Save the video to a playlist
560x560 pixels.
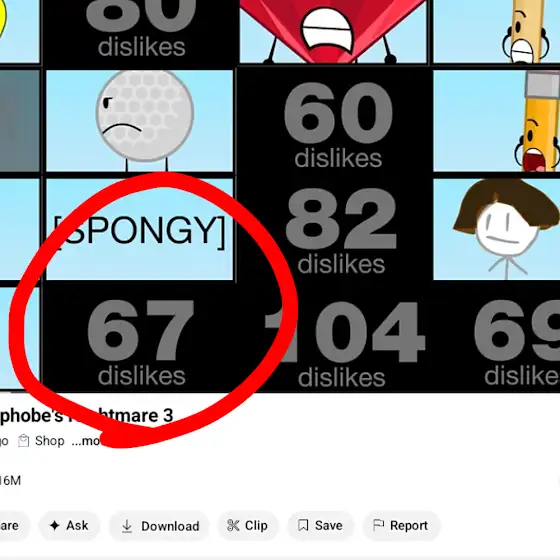tap(320, 526)
